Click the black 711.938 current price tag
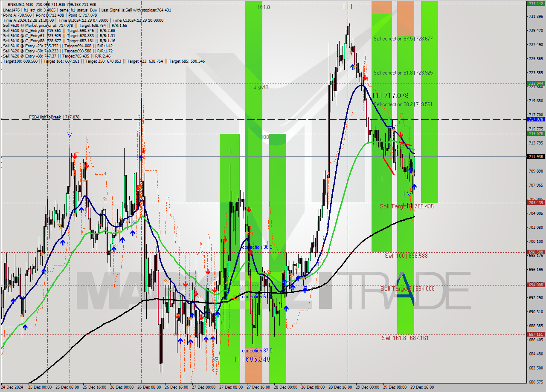Viewport: 546px width, 392px height. point(536,156)
